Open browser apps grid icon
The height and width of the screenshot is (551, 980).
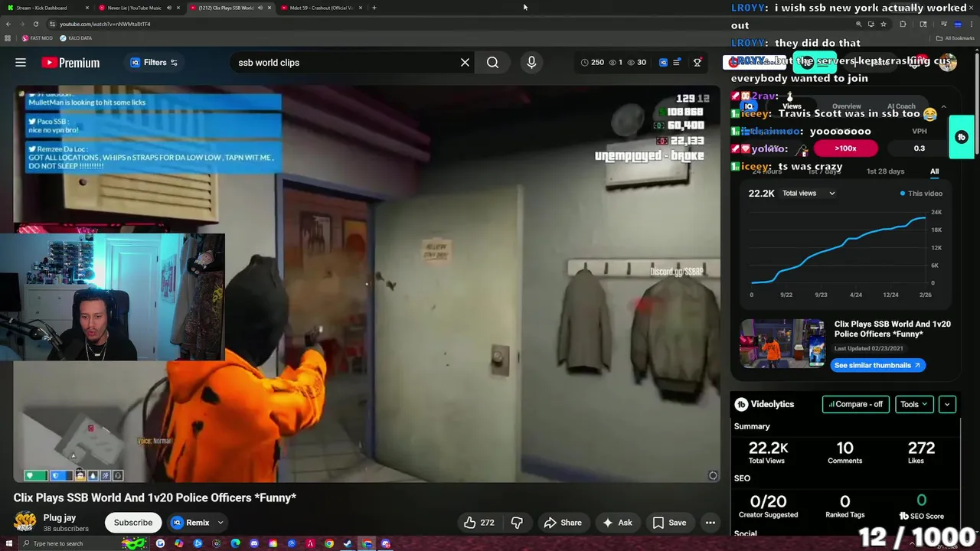(x=8, y=38)
